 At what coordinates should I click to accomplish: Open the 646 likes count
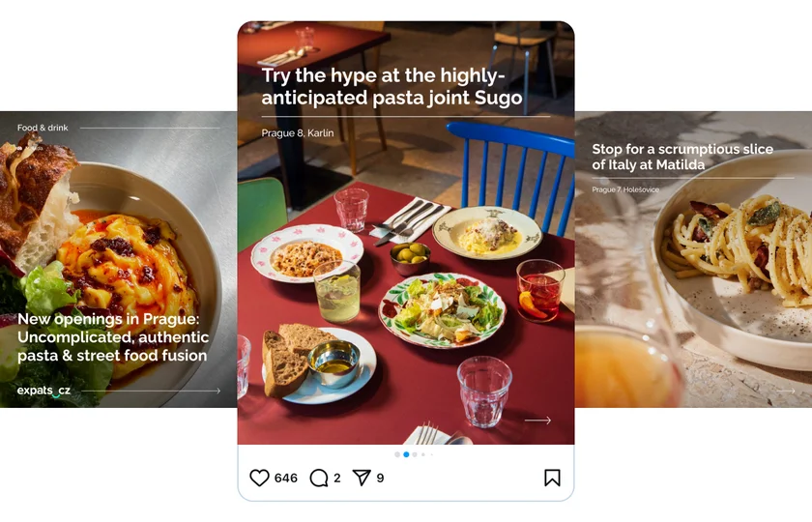286,478
